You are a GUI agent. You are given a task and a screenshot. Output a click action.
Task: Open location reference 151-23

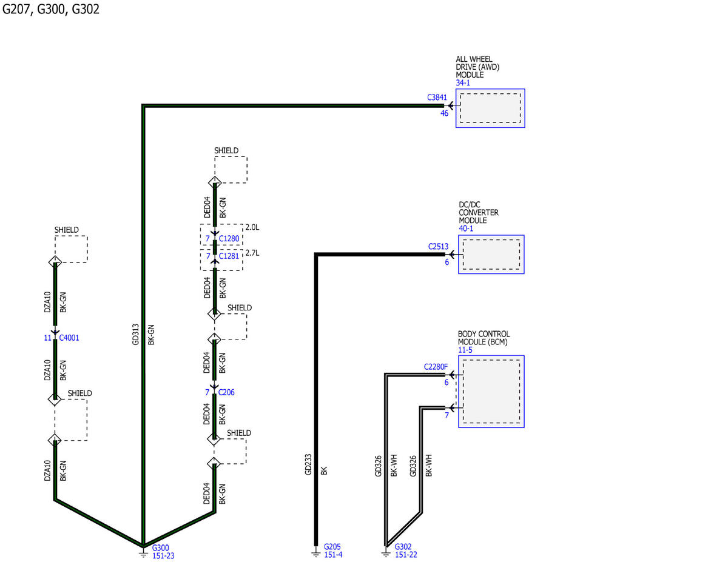pyautogui.click(x=163, y=555)
